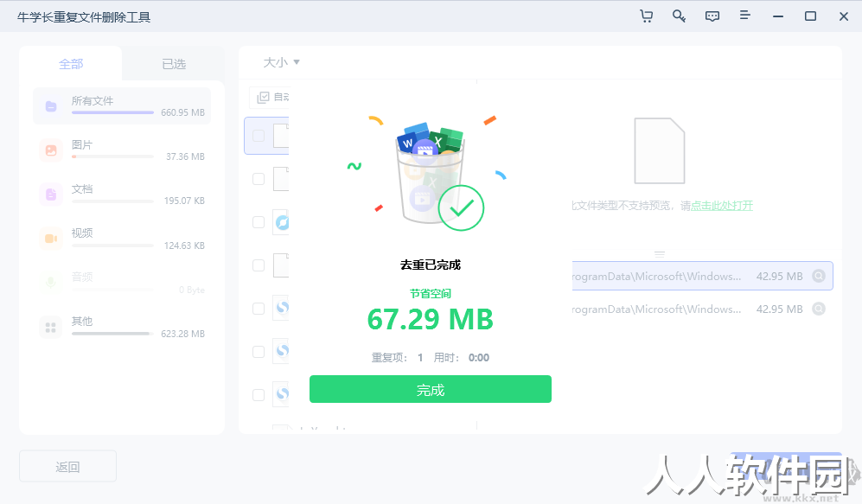862x504 pixels.
Task: Click the 视频 category icon
Action: pos(51,239)
